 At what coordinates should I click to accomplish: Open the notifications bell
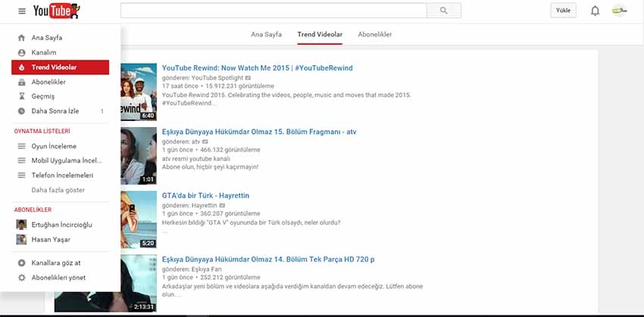(595, 11)
